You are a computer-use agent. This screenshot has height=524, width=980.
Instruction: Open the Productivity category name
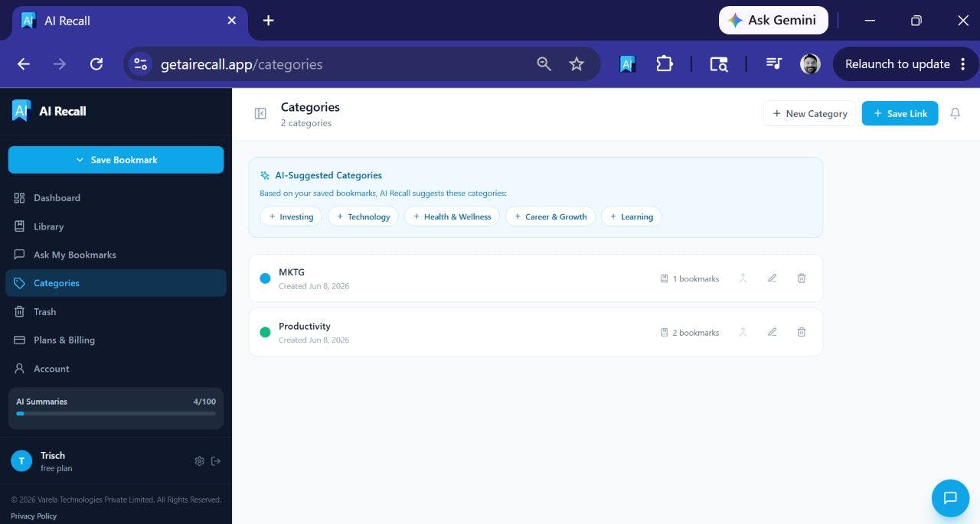tap(305, 327)
